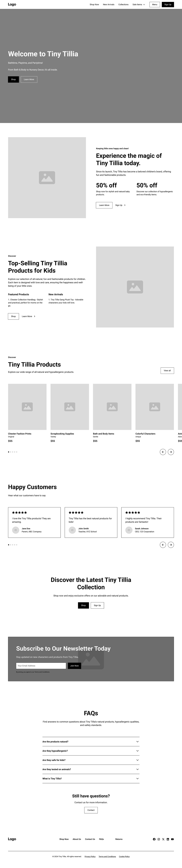Show previous customer testimonial with arrow
This screenshot has width=182, height=868.
click(x=163, y=545)
